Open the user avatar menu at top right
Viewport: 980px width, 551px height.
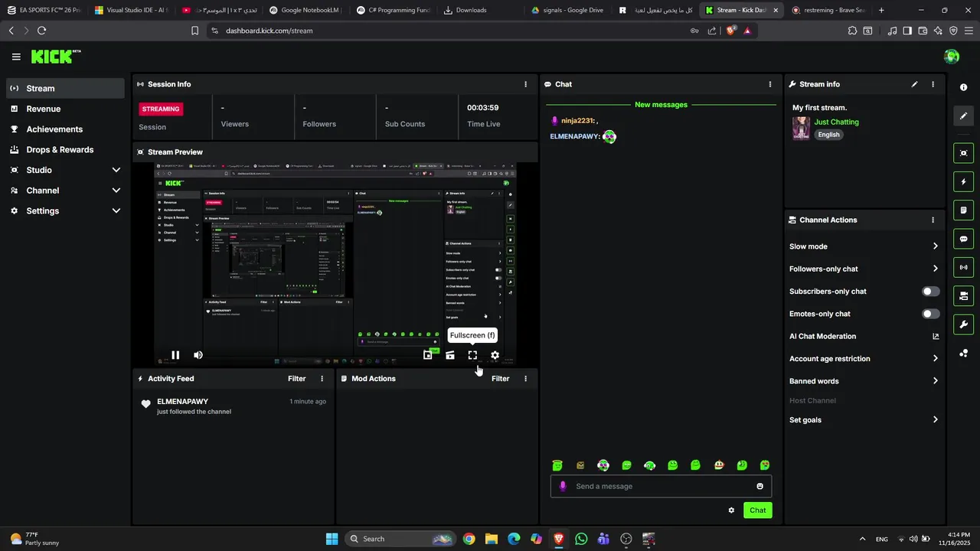(952, 57)
